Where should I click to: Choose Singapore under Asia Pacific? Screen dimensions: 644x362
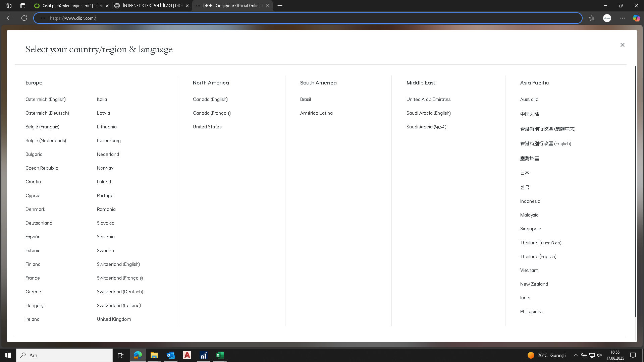pyautogui.click(x=530, y=229)
